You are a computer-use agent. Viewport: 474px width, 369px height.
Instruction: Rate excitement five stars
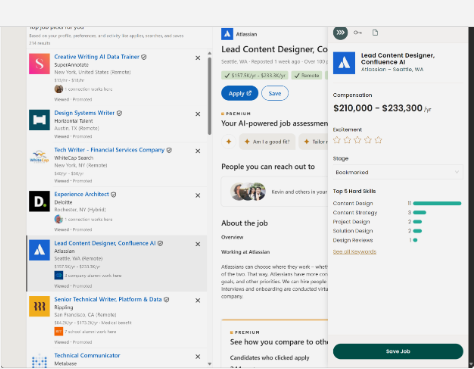click(378, 140)
